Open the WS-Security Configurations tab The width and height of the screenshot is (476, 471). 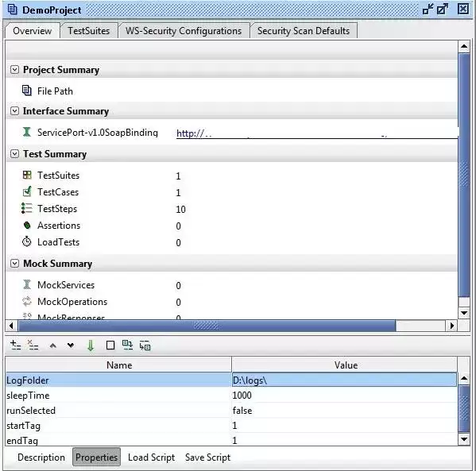pyautogui.click(x=184, y=31)
